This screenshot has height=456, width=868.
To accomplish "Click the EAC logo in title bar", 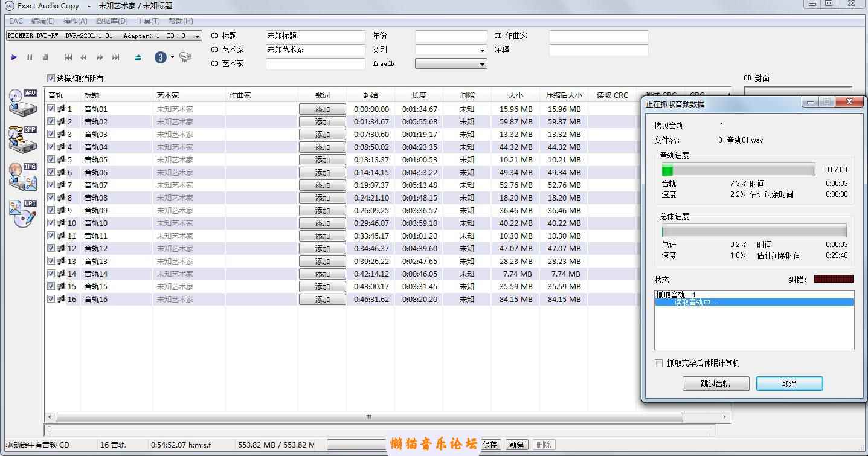I will point(9,5).
